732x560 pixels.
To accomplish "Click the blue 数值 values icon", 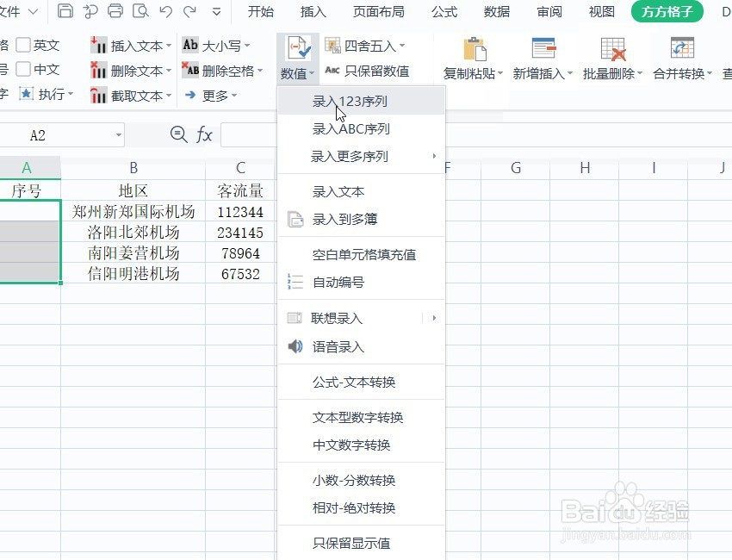I will click(296, 47).
